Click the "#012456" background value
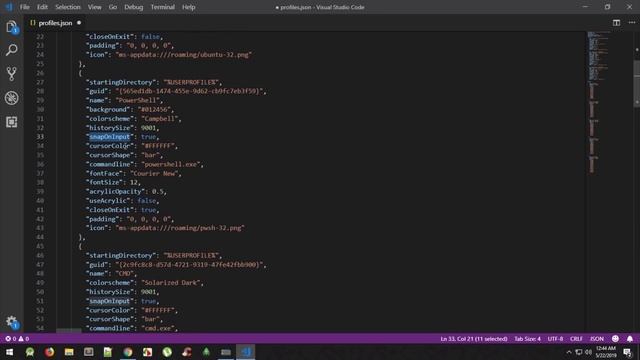 point(155,109)
